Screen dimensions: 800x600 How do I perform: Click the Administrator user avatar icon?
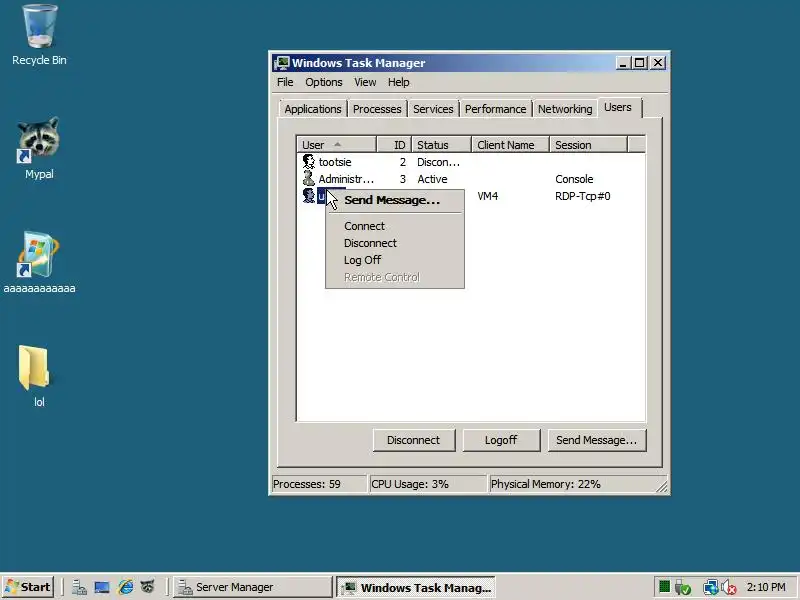(x=308, y=179)
